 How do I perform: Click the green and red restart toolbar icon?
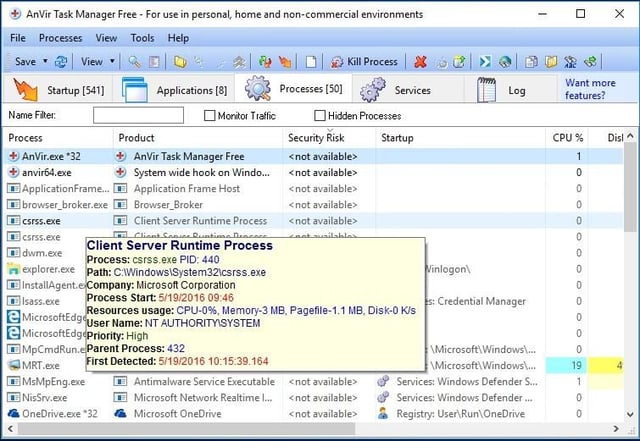pyautogui.click(x=265, y=62)
